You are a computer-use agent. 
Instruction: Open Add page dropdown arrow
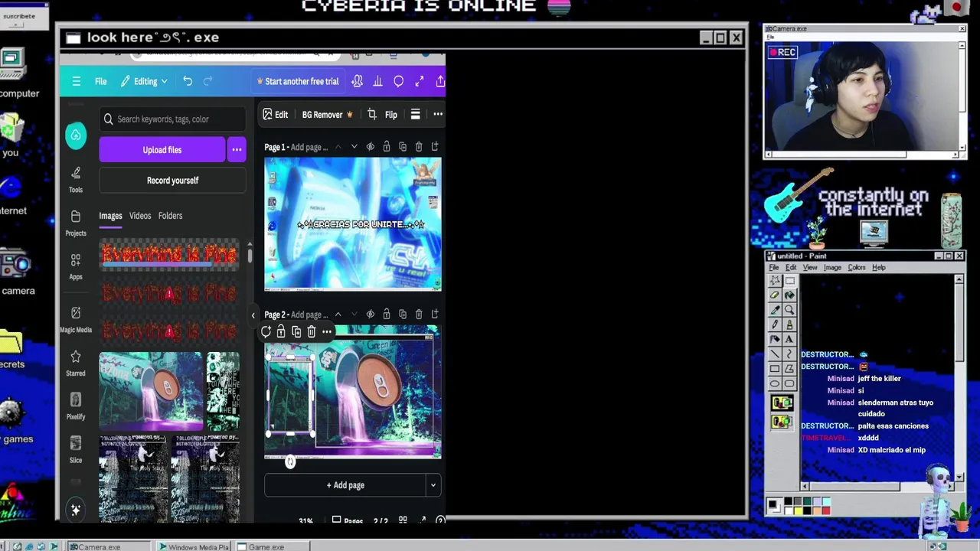(433, 485)
